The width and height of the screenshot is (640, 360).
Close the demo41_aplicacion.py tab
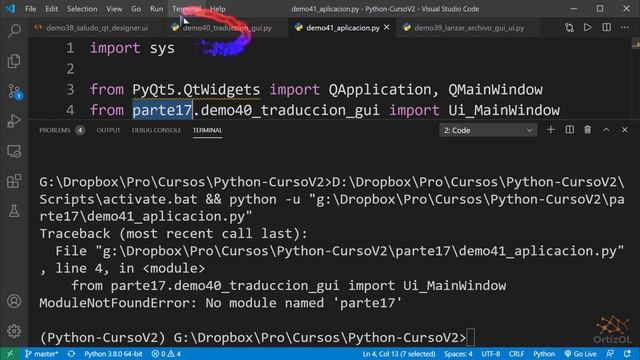[387, 27]
